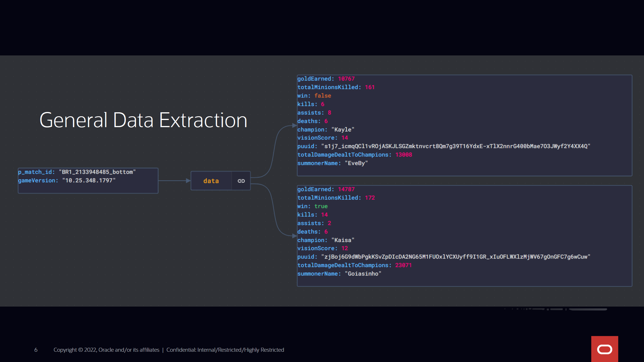Click the champion "Kayle" text

tap(343, 130)
